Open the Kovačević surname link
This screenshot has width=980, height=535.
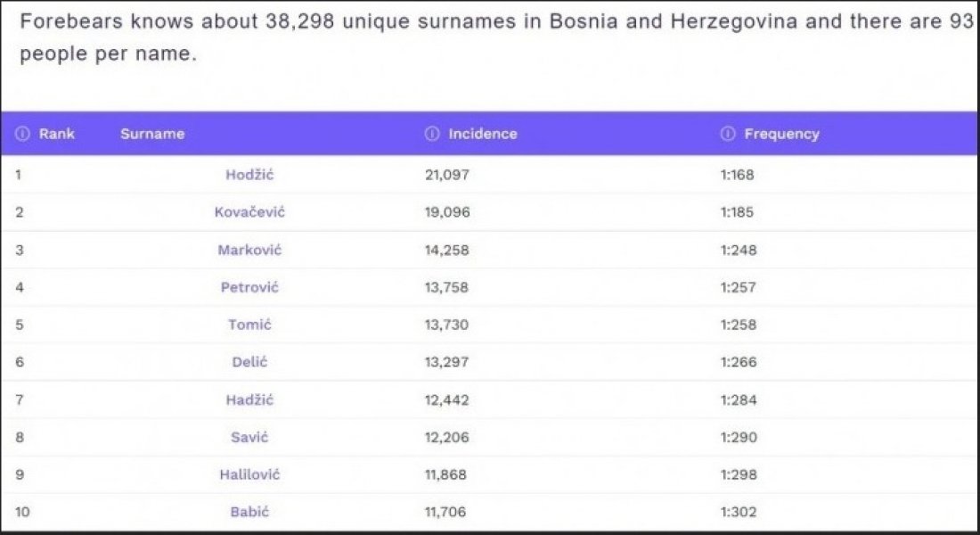(x=249, y=212)
